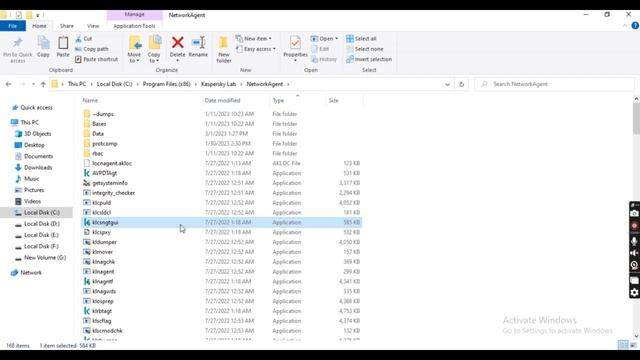Select the ~dumps folder
640x360 pixels.
103,114
